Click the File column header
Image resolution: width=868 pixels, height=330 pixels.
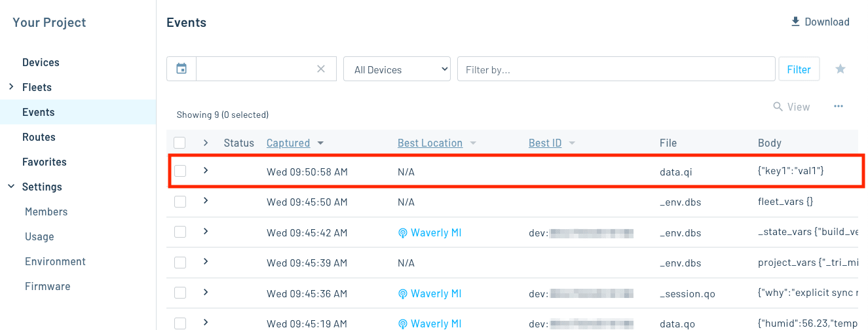[668, 143]
